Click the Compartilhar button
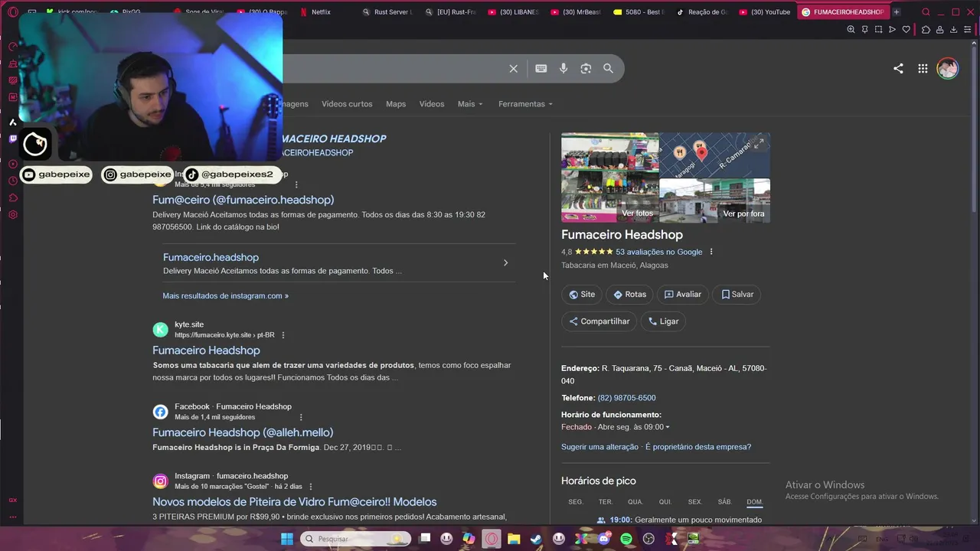 (x=599, y=321)
